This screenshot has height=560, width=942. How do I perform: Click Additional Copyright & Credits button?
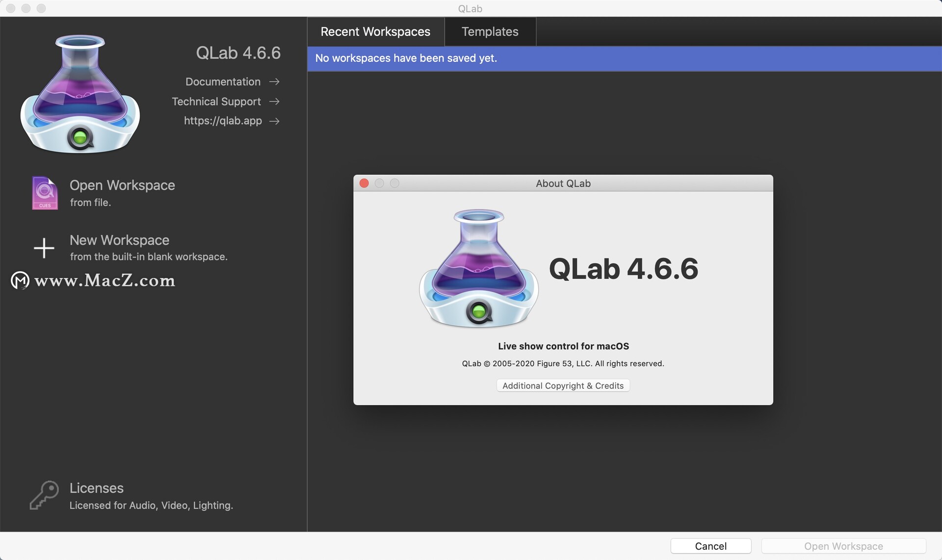(x=563, y=385)
